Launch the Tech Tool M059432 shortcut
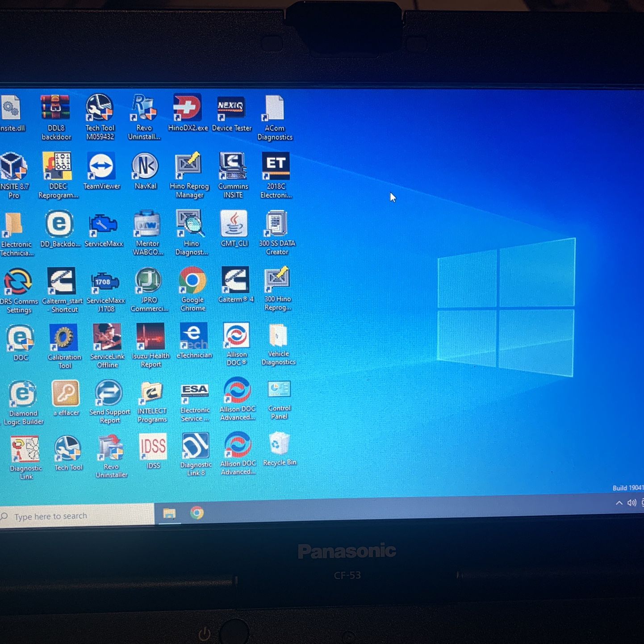Image resolution: width=644 pixels, height=644 pixels. point(100,108)
